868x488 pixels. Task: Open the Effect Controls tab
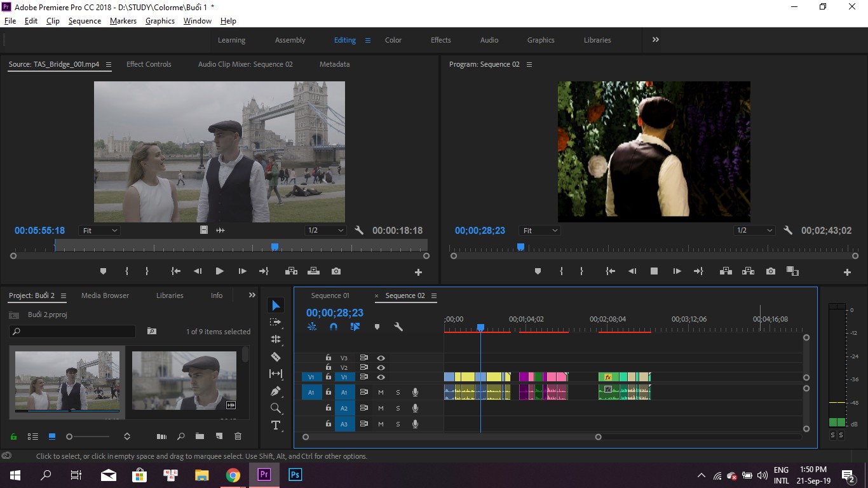tap(149, 64)
